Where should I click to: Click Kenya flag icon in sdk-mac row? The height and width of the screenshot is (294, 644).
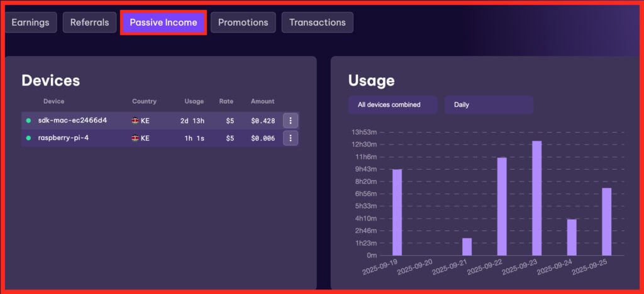pyautogui.click(x=135, y=121)
